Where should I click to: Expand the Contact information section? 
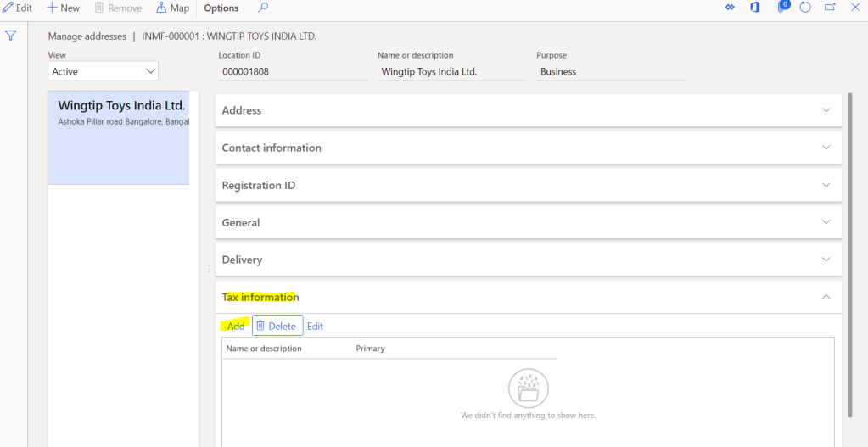(528, 148)
